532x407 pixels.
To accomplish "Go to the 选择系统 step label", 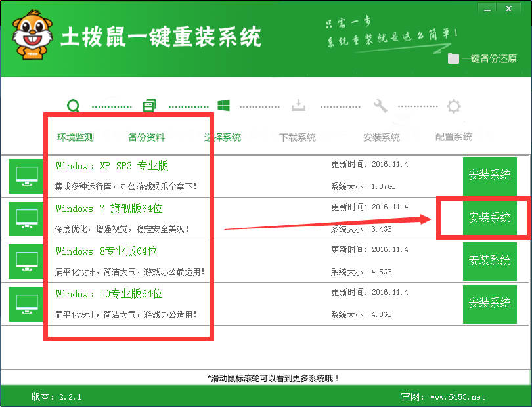I will 223,137.
